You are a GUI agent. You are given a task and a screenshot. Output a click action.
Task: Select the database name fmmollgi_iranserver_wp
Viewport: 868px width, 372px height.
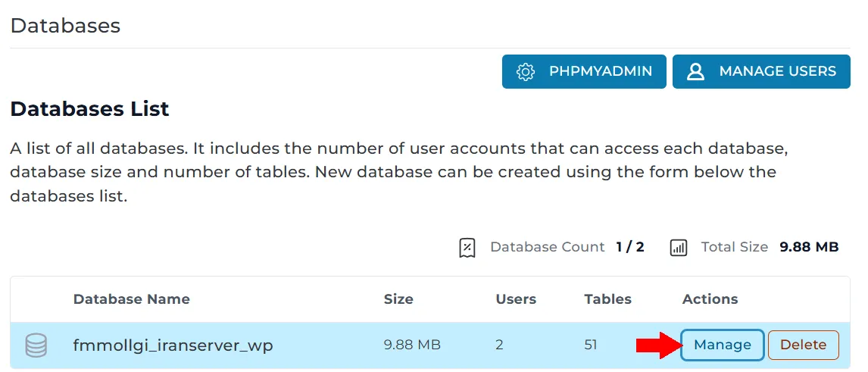pyautogui.click(x=173, y=345)
